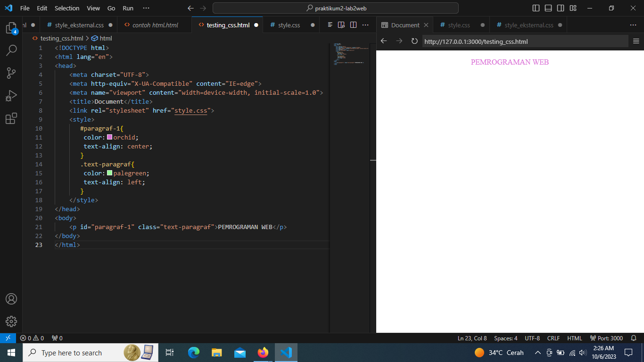This screenshot has height=362, width=644.
Task: Toggle the bottom Panel visibility
Action: 548,8
